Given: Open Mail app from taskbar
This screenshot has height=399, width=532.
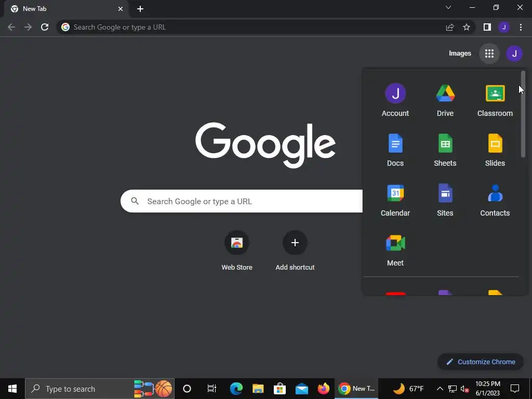Looking at the screenshot, I should click(x=302, y=389).
